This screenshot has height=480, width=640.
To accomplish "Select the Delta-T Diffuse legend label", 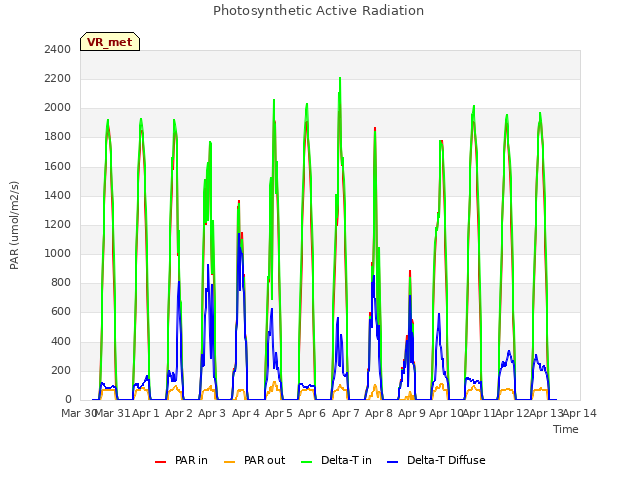I will (x=446, y=460).
